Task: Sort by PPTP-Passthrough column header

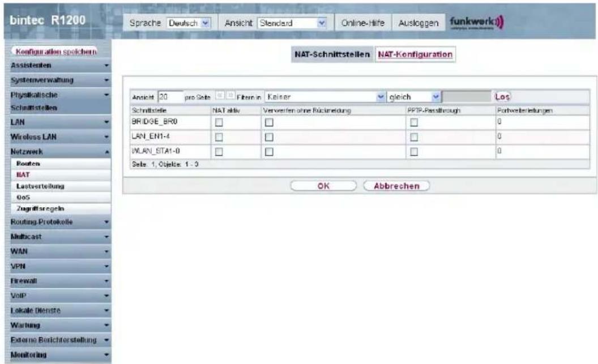Action: tap(434, 110)
